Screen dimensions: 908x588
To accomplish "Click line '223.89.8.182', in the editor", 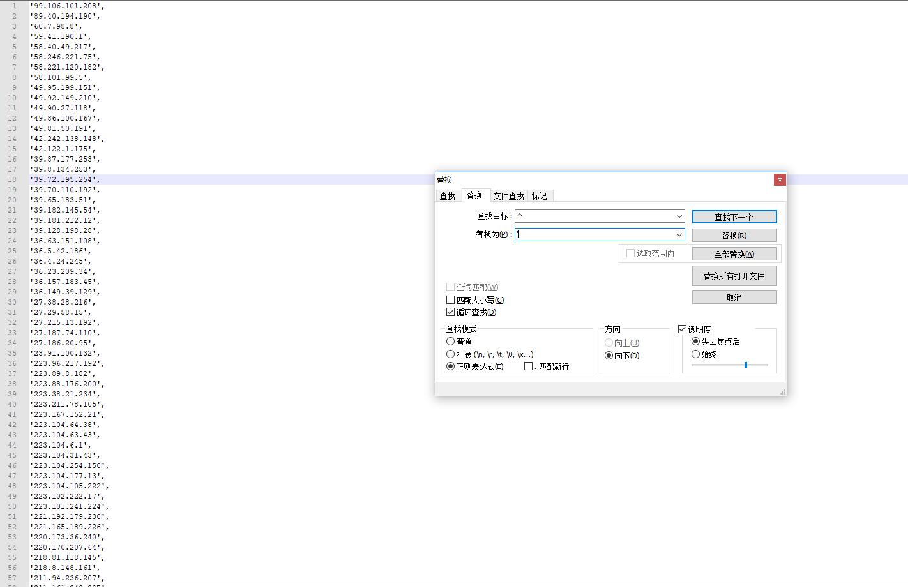I will 63,373.
